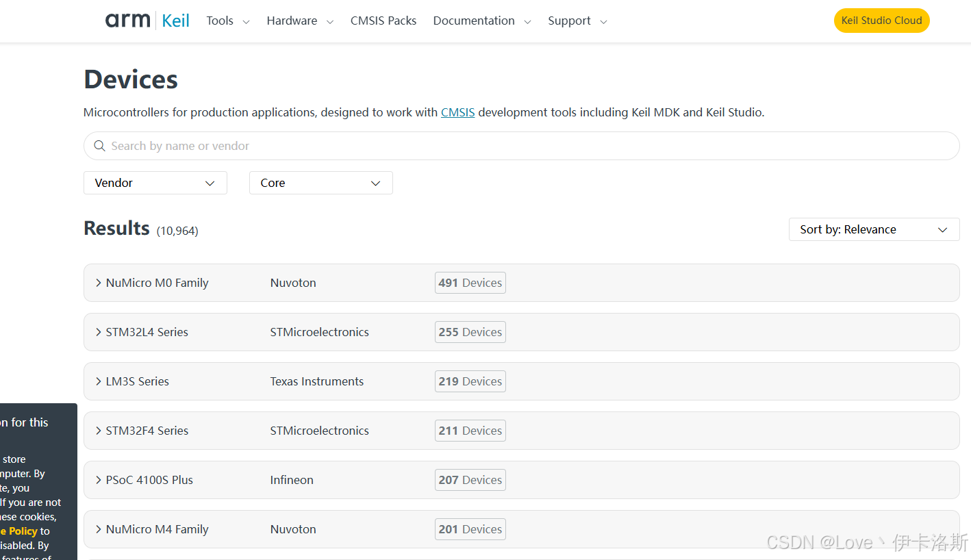Expand the STM32L4 Series row
This screenshot has height=560, width=971.
521,332
